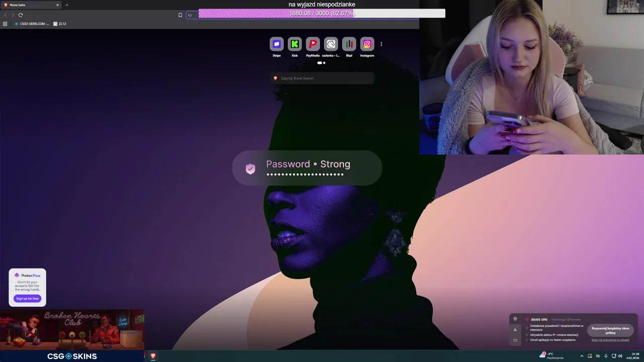Screen dimensions: 644x362
Task: Open the Błąd shortcut tile
Action: (x=349, y=44)
